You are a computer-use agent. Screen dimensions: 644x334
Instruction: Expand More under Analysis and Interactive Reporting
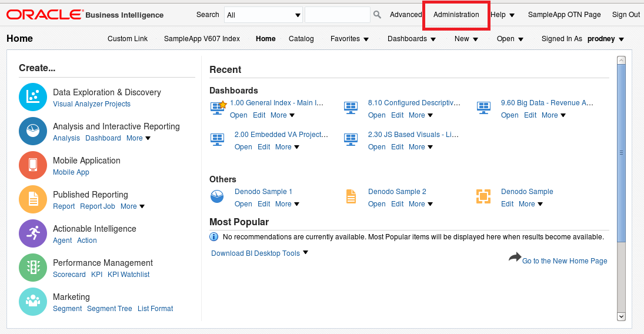[x=138, y=138]
